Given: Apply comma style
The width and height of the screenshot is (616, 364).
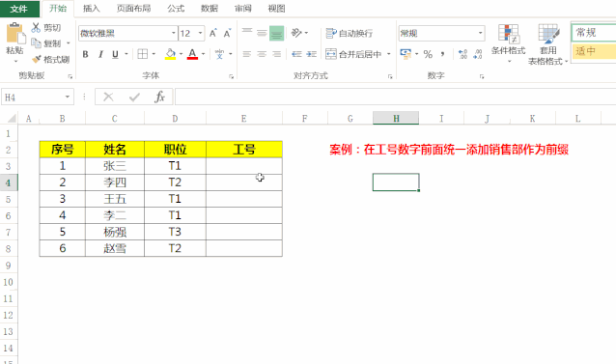Looking at the screenshot, I should pos(442,54).
